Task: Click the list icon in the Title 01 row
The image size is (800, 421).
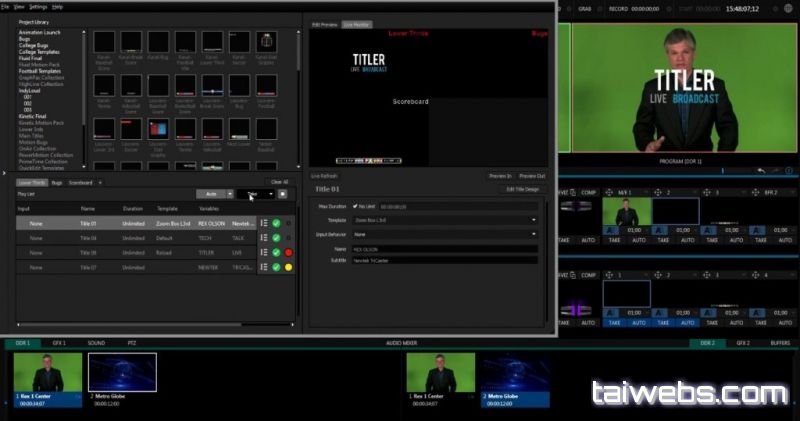Action: pos(263,224)
